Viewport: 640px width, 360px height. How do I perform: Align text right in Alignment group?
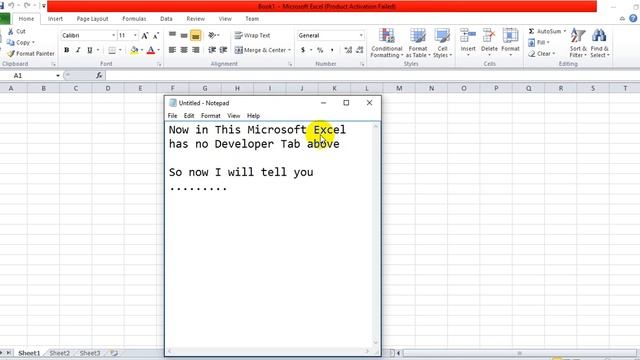click(x=196, y=50)
